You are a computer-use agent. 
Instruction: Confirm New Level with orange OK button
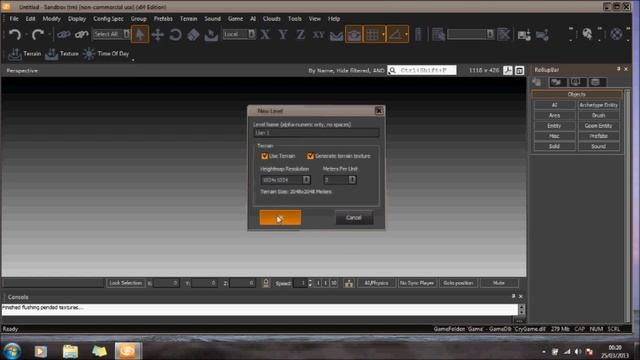pyautogui.click(x=280, y=218)
